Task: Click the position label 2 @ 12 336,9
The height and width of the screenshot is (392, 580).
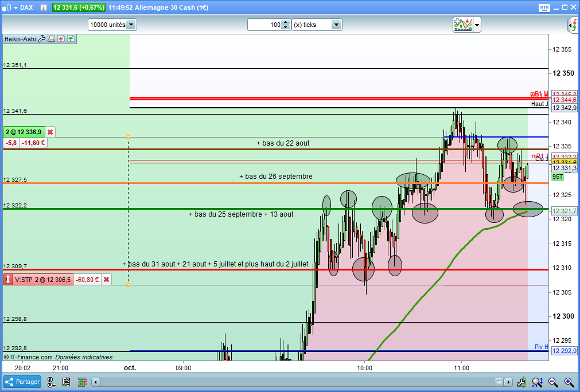Action: point(24,132)
